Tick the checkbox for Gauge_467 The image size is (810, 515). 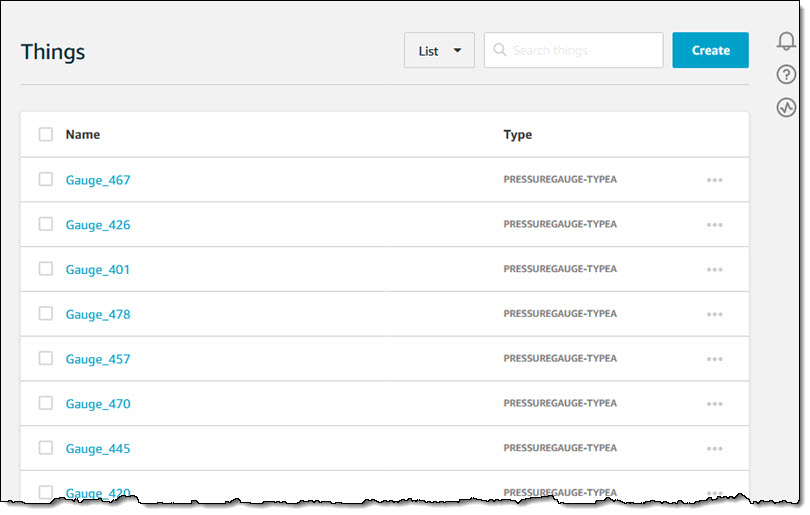tap(46, 180)
